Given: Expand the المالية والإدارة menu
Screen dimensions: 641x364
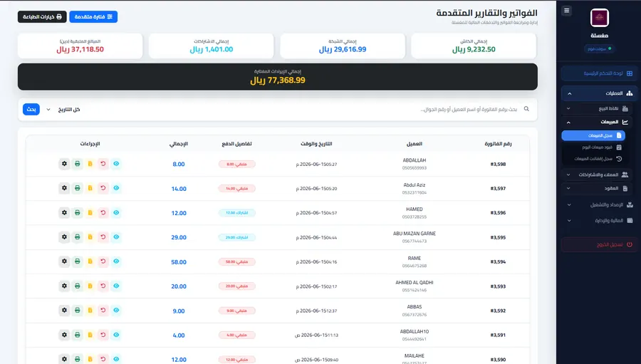Looking at the screenshot, I should 599,220.
